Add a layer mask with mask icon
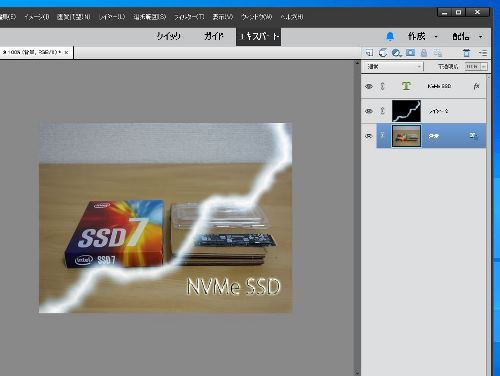The image size is (500, 376). tap(410, 53)
